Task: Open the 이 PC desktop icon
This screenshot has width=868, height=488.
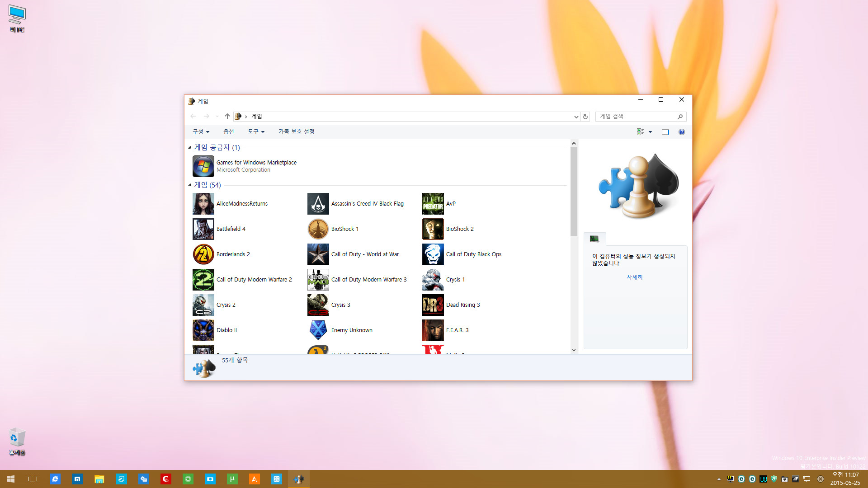Action: tap(17, 19)
